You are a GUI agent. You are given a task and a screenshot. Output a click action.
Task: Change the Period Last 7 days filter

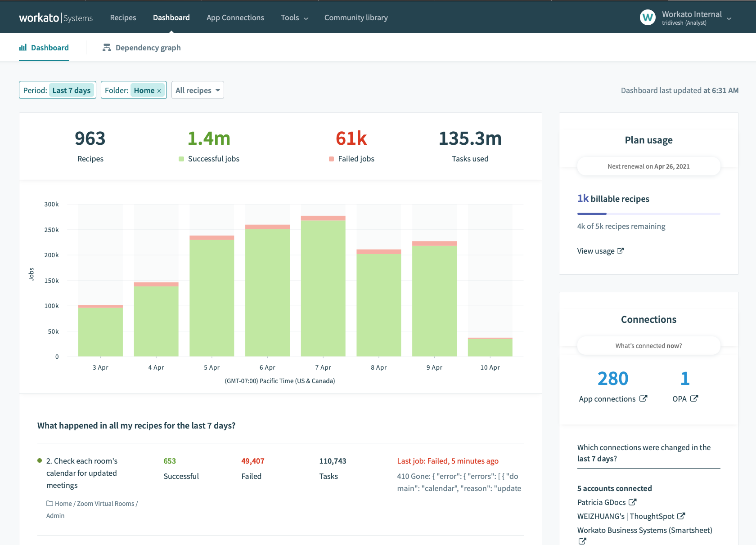click(58, 90)
